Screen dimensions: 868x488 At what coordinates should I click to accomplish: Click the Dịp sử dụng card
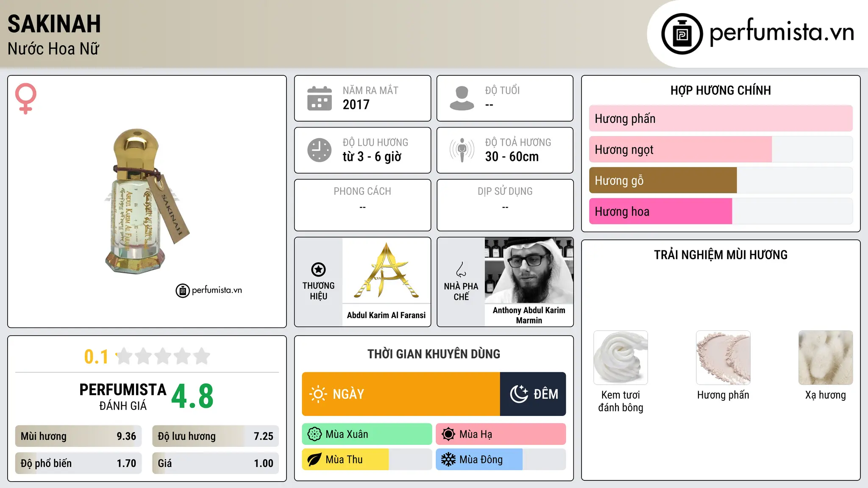(505, 205)
